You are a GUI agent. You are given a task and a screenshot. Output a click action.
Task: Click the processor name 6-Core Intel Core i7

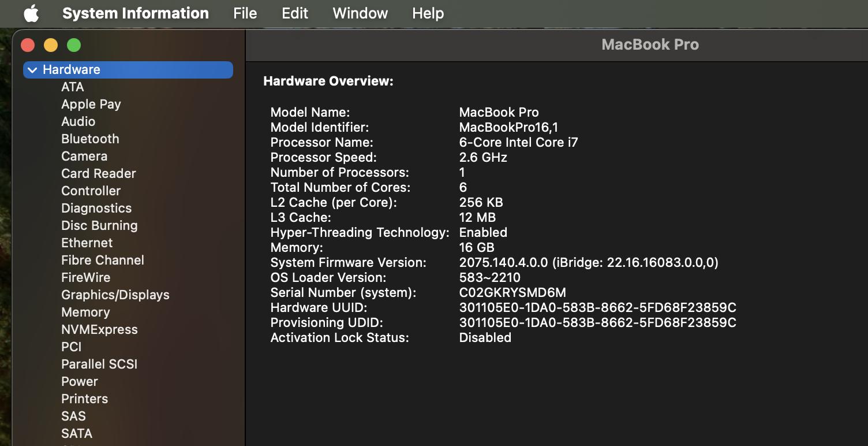pyautogui.click(x=518, y=142)
